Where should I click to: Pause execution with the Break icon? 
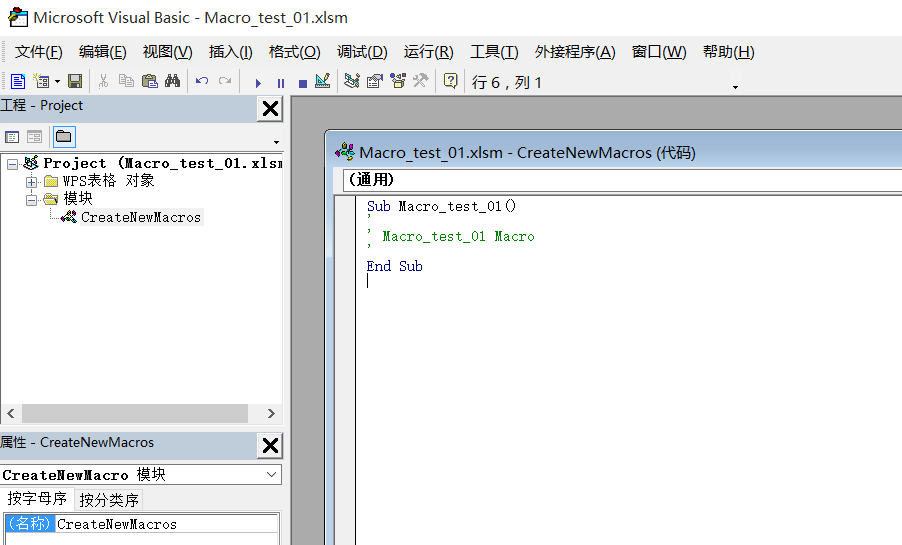(x=281, y=83)
